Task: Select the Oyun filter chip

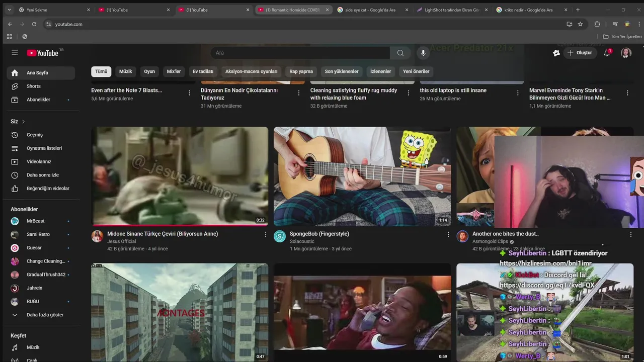Action: pyautogui.click(x=149, y=71)
